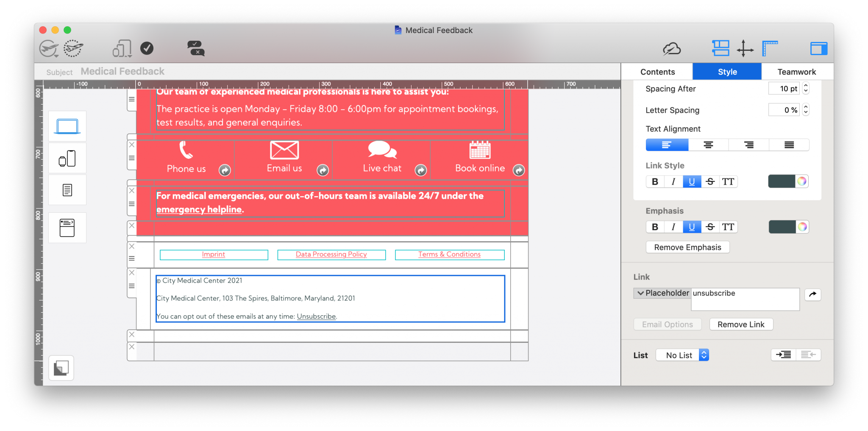This screenshot has width=868, height=431.
Task: Toggle strikethrough in Emphasis
Action: pos(710,227)
